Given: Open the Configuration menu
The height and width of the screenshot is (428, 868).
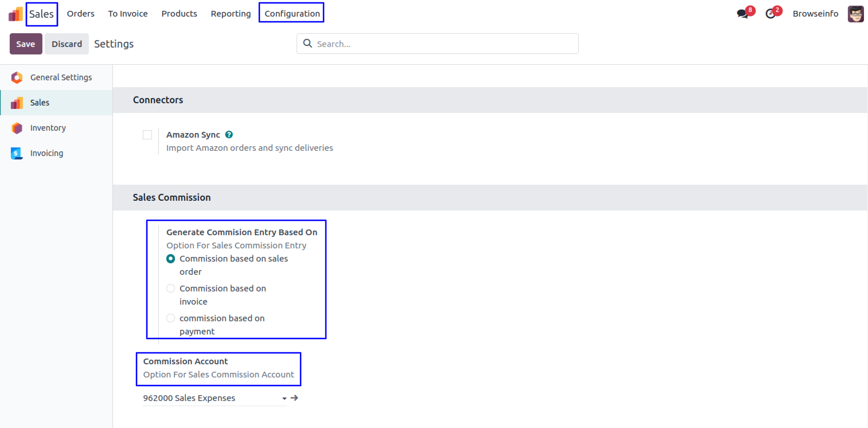Looking at the screenshot, I should (292, 14).
